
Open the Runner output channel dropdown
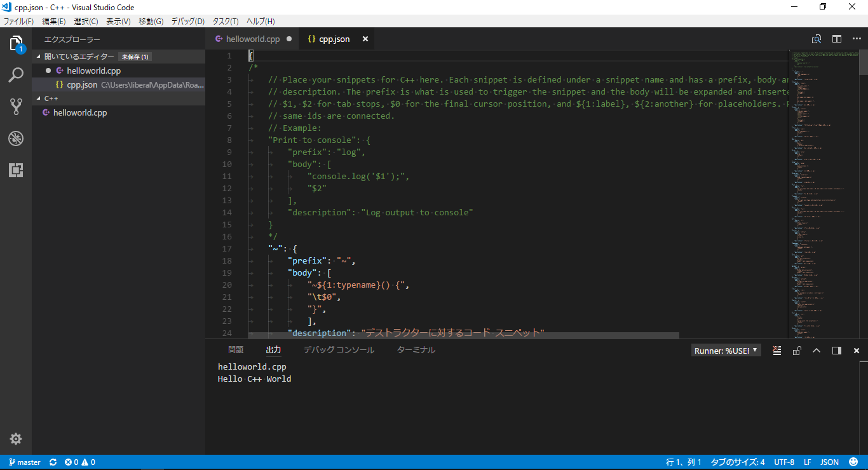(726, 351)
